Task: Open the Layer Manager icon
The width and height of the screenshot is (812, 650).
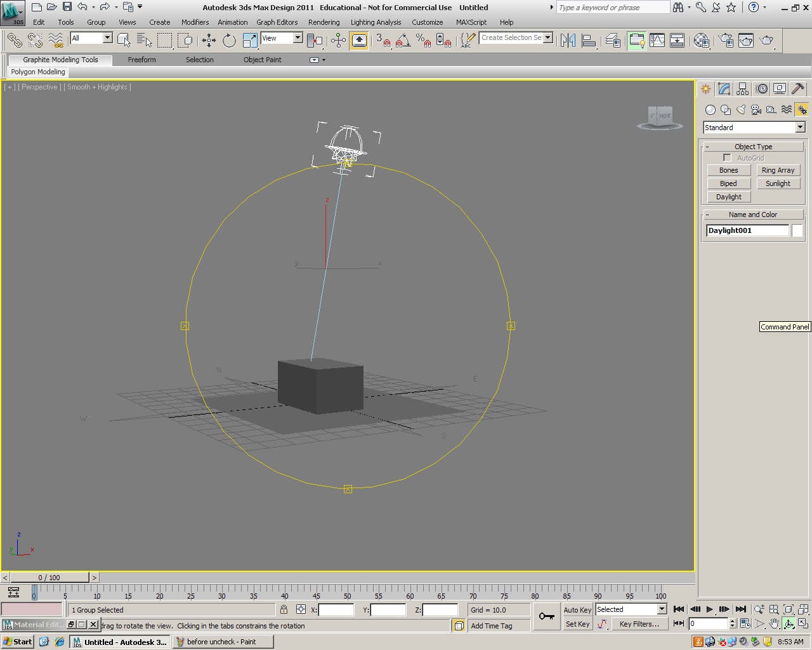Action: (613, 40)
